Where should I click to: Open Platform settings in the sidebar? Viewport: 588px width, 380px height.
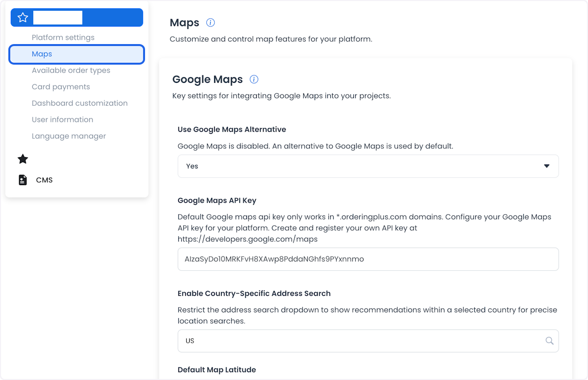pos(63,38)
